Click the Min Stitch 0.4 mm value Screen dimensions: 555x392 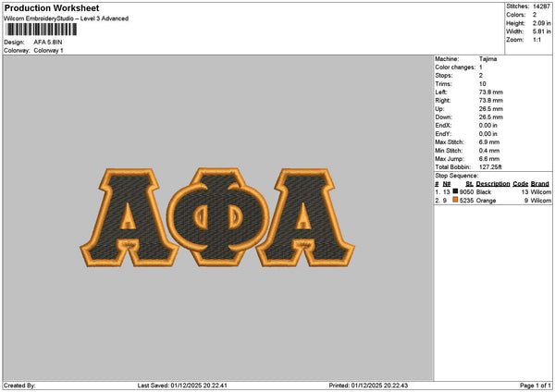(x=489, y=151)
